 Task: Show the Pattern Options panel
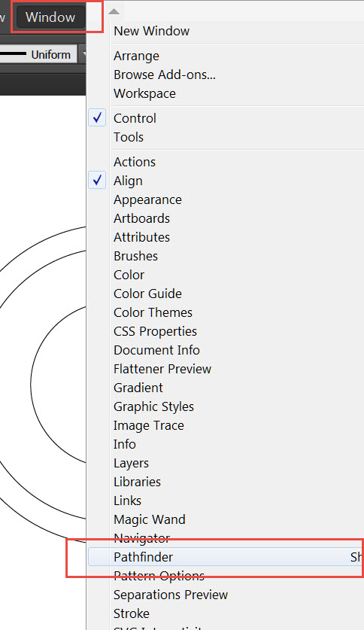[159, 576]
